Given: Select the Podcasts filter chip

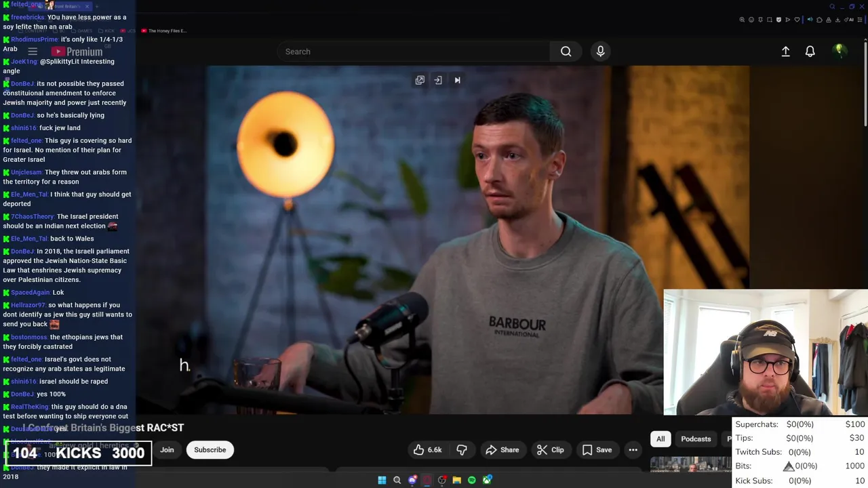Looking at the screenshot, I should 696,439.
